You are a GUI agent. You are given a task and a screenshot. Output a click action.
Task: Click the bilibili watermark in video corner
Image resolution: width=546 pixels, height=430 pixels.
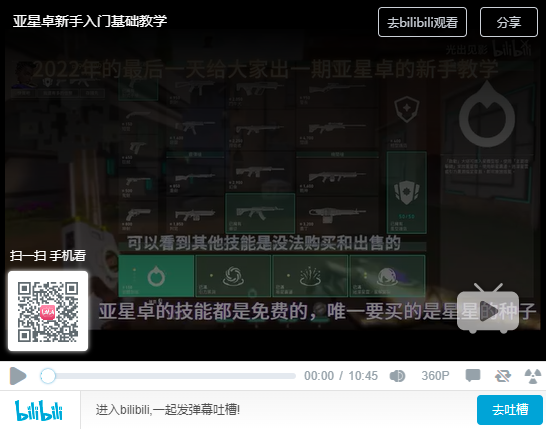tap(512, 49)
